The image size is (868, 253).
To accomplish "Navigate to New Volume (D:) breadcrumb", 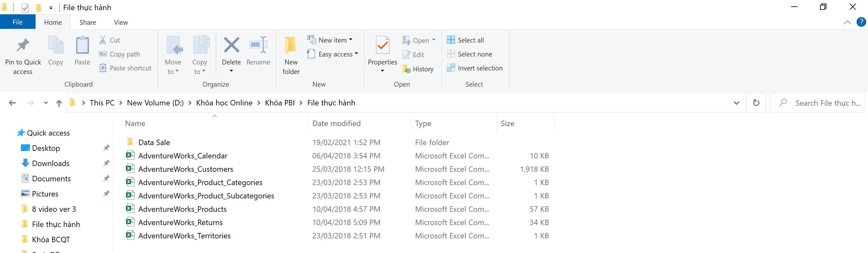I will pyautogui.click(x=155, y=103).
